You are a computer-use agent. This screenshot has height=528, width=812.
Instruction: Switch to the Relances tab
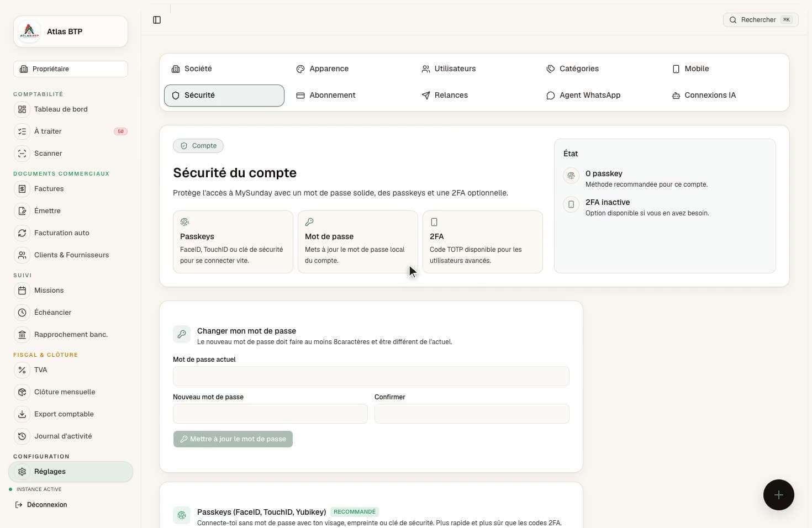(474, 96)
